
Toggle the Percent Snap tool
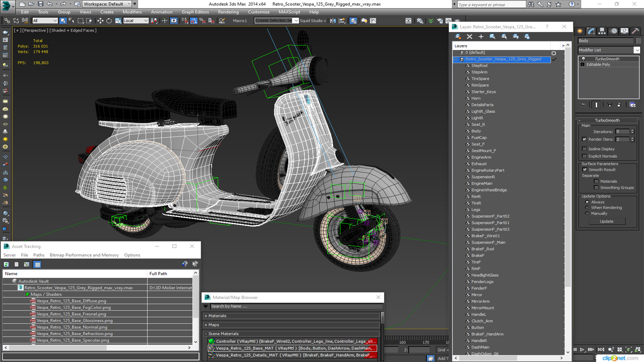[202, 21]
